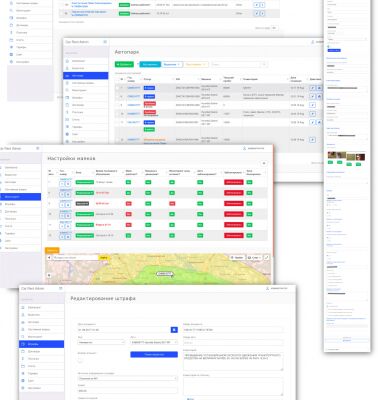The image size is (378, 400).
Task: Click pencil icon in top row of back window
Action: [x=256, y=5]
